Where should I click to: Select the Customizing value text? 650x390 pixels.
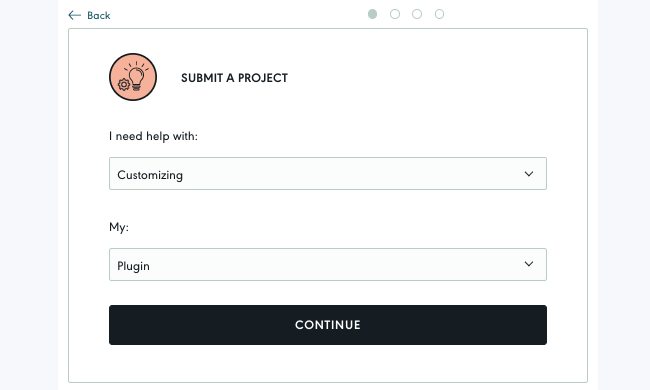coord(150,175)
